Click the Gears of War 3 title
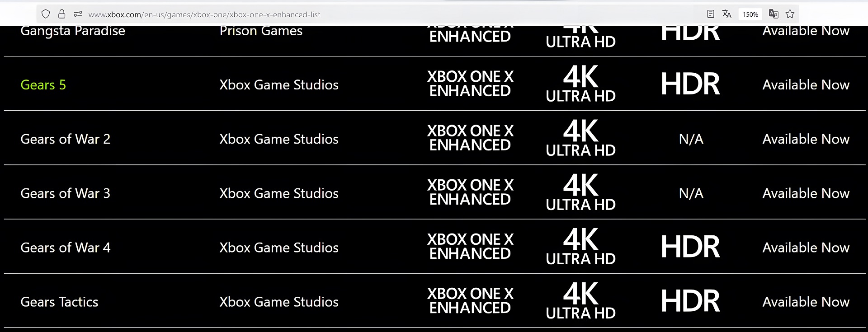Screen dimensions: 868x332 [66, 193]
